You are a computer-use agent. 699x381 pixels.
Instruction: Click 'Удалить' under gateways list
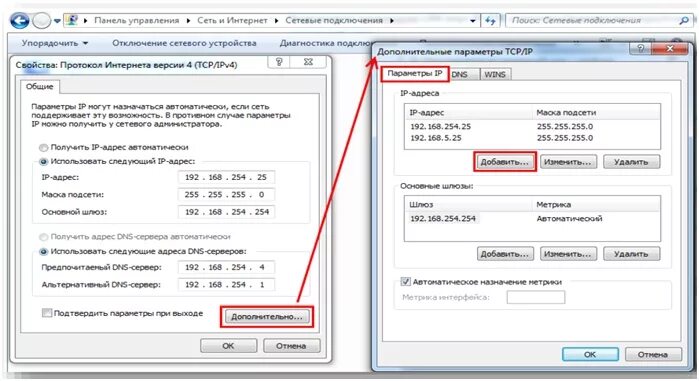[x=631, y=254]
